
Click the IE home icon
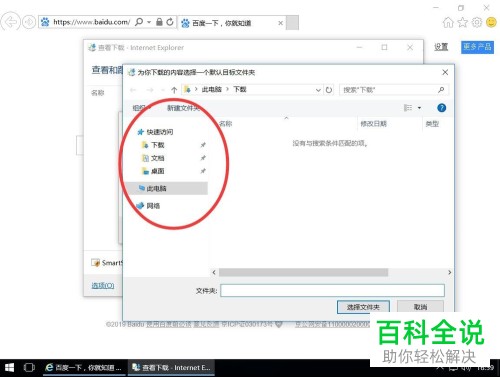click(448, 22)
